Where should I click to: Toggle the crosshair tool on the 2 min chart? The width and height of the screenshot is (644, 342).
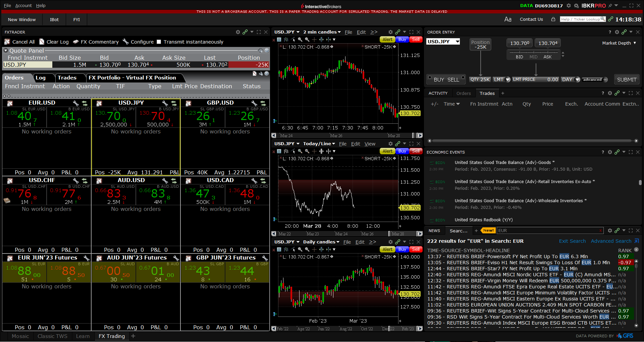point(314,40)
